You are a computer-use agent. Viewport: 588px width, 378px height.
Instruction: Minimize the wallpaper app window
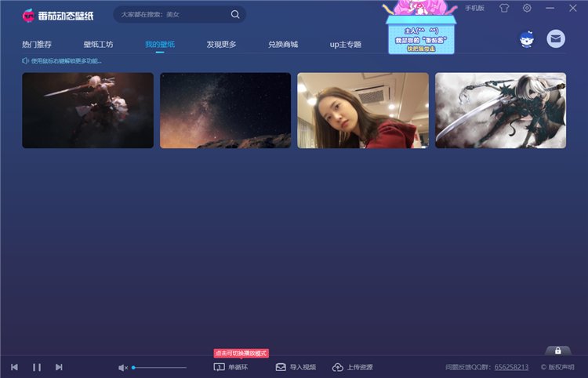[550, 8]
